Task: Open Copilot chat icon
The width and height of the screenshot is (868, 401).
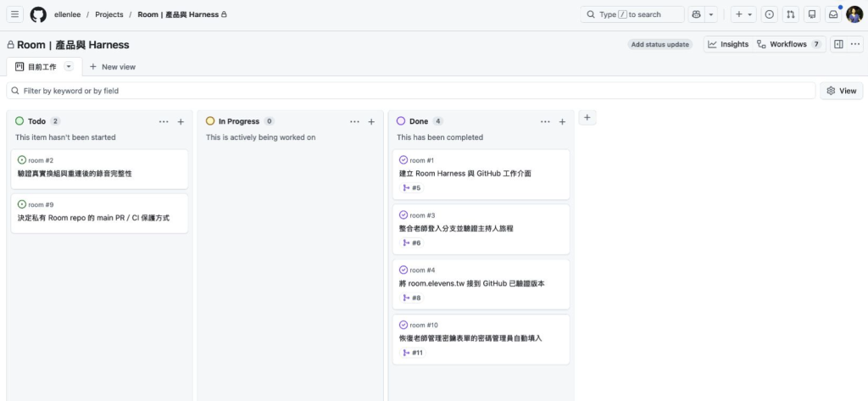Action: tap(697, 14)
